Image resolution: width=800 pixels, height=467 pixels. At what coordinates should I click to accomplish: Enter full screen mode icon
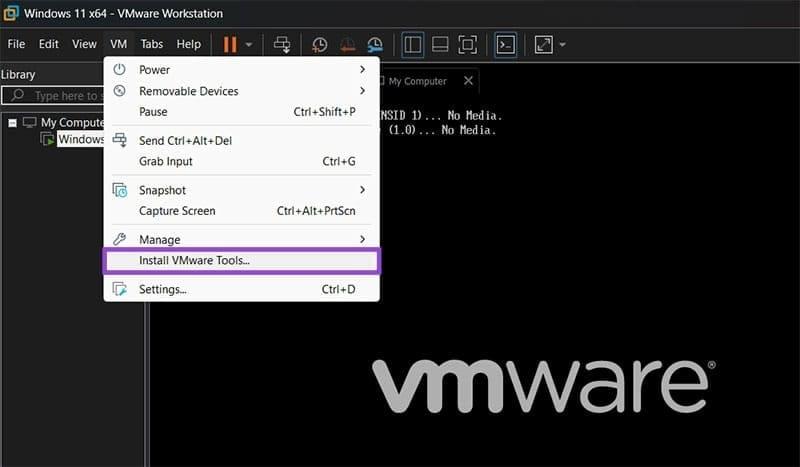[x=467, y=44]
